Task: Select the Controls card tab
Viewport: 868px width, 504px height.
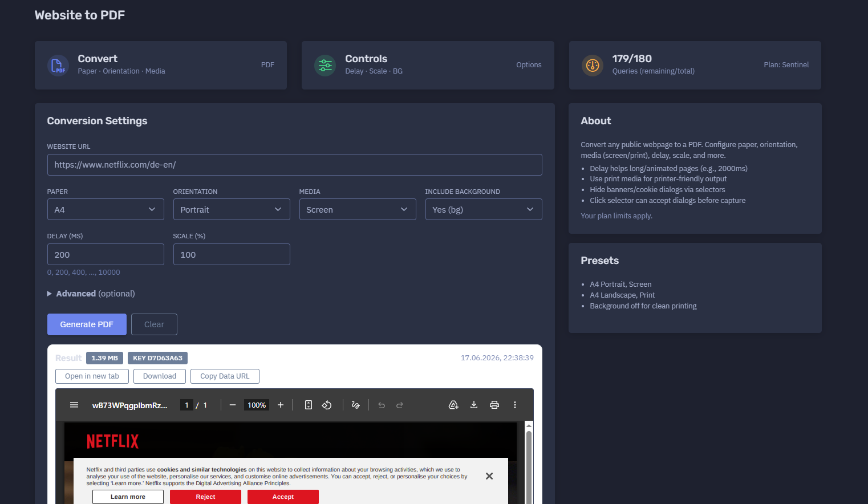Action: [x=428, y=65]
